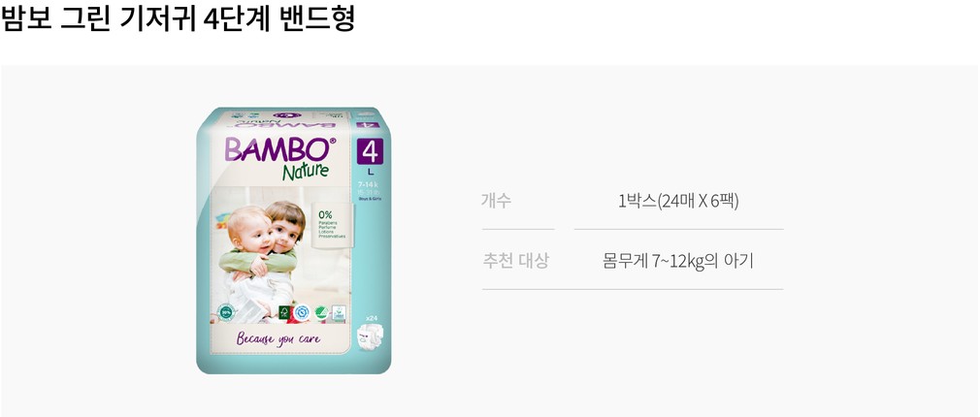Click the FSC tree certification icon
The height and width of the screenshot is (417, 980).
coord(284,312)
